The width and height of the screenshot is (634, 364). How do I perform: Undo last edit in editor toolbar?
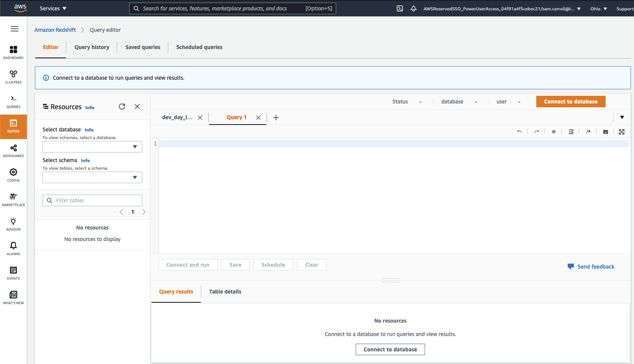519,132
